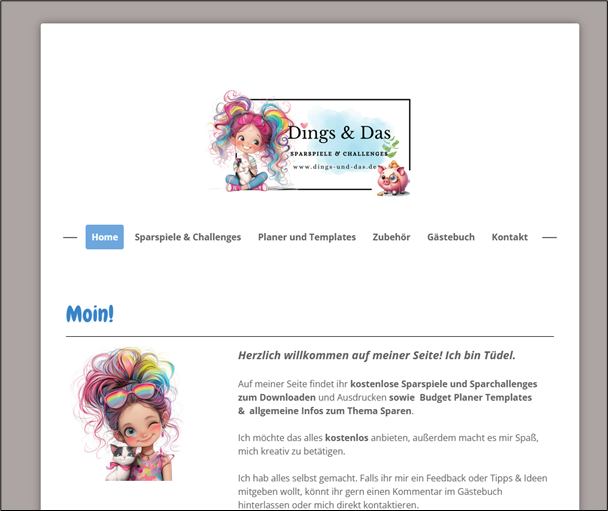
Task: Click the Tüdel girl with cat illustration
Action: click(x=126, y=414)
